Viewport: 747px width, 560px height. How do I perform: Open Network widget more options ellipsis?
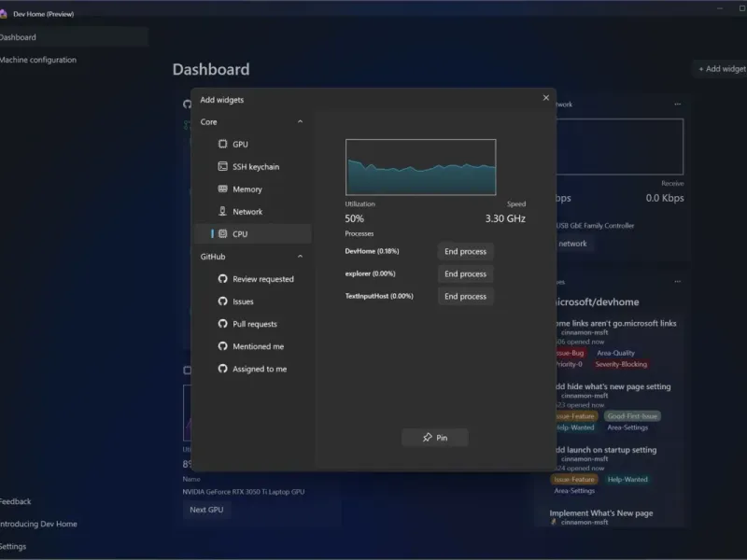pyautogui.click(x=678, y=104)
